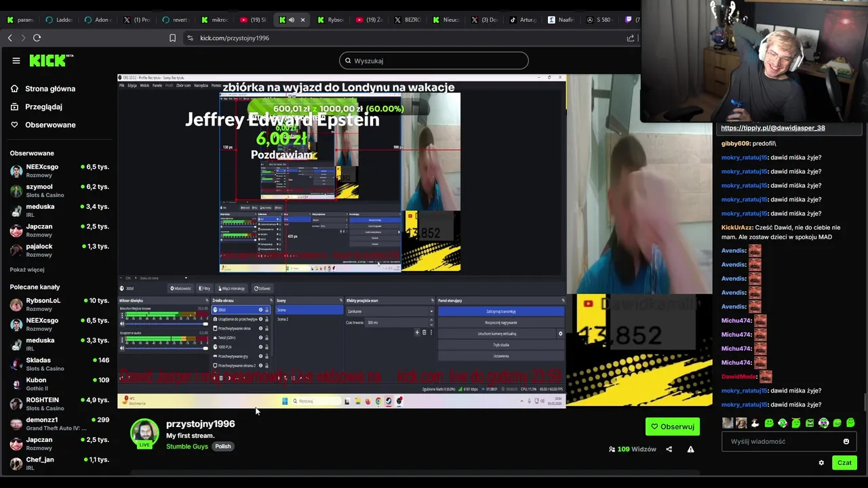This screenshot has width=868, height=488.
Task: Adjust Urządzenie audio volume slider
Action: click(x=166, y=348)
